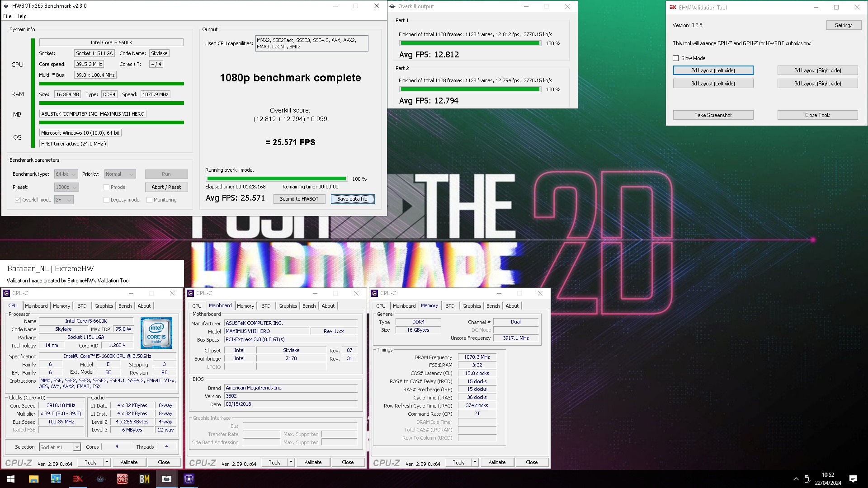Click Running overkill mode progress bar
The width and height of the screenshot is (868, 488).
pyautogui.click(x=277, y=179)
